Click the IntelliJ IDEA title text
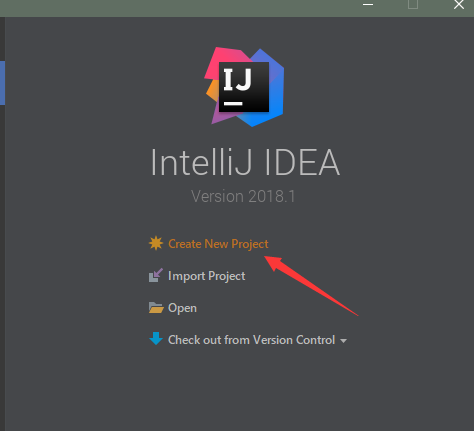The height and width of the screenshot is (431, 474). click(245, 163)
